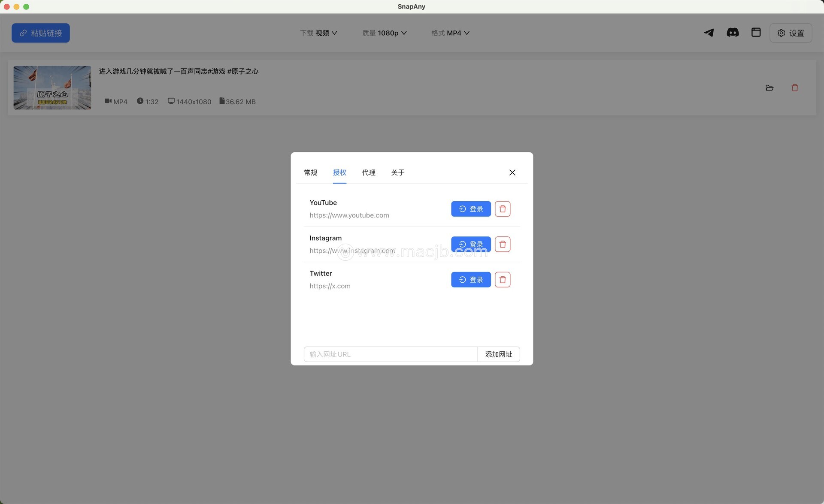Click the video title 进入游戏几分钟就被喊了一百声同志
This screenshot has width=824, height=504.
[179, 71]
